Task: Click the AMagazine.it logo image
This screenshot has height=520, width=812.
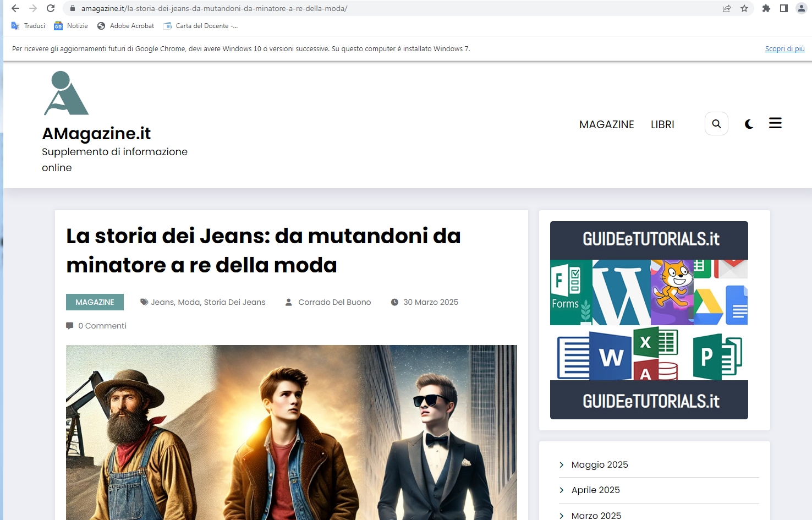Action: [x=66, y=93]
